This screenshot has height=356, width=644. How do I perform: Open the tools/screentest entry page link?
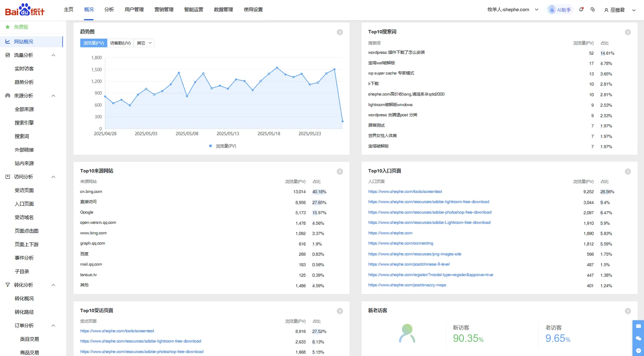(x=405, y=192)
